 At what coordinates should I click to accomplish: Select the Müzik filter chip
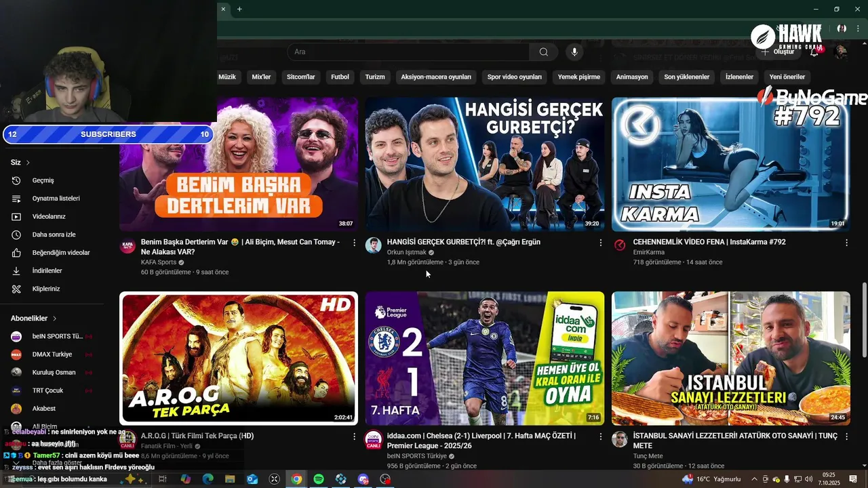(227, 77)
